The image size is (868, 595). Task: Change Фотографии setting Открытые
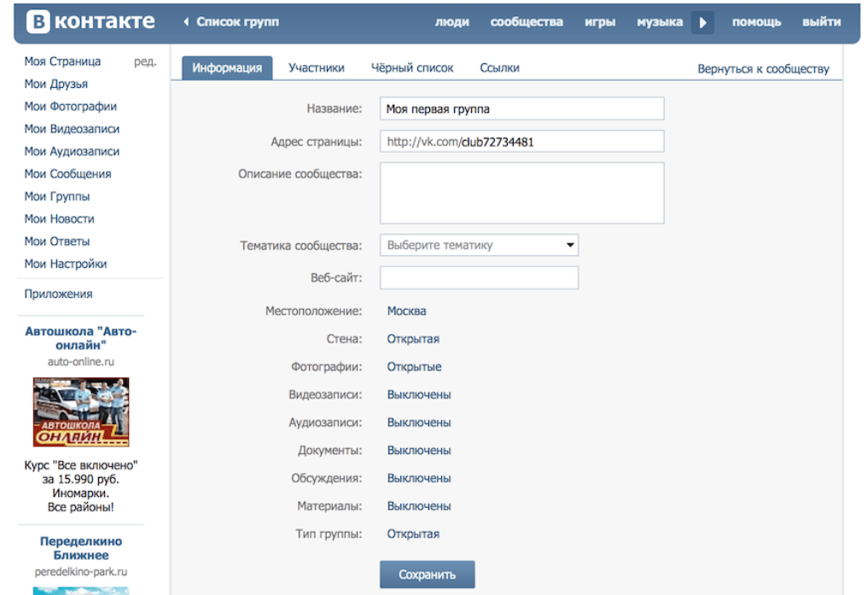414,367
